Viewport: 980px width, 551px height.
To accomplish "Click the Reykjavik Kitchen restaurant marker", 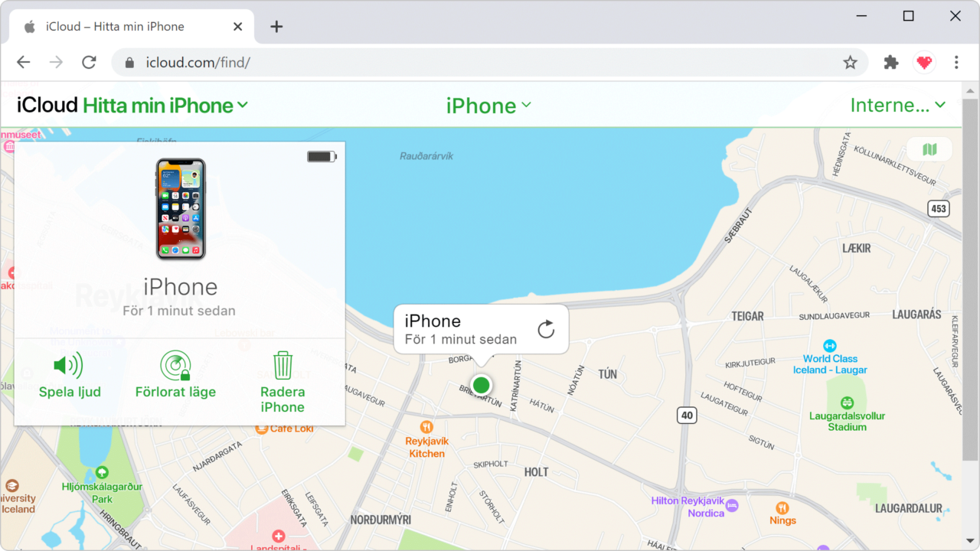I will pos(426,427).
